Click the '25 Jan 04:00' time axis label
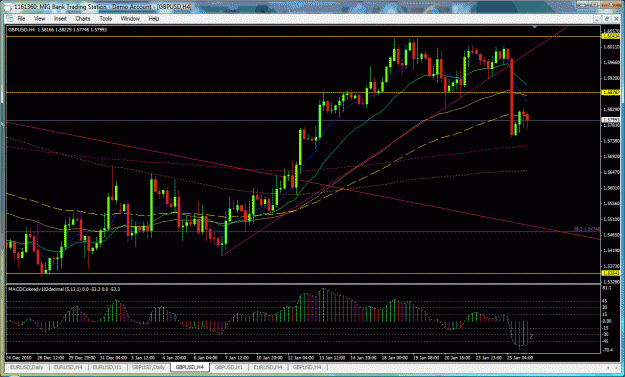The height and width of the screenshot is (377, 625). tap(520, 357)
